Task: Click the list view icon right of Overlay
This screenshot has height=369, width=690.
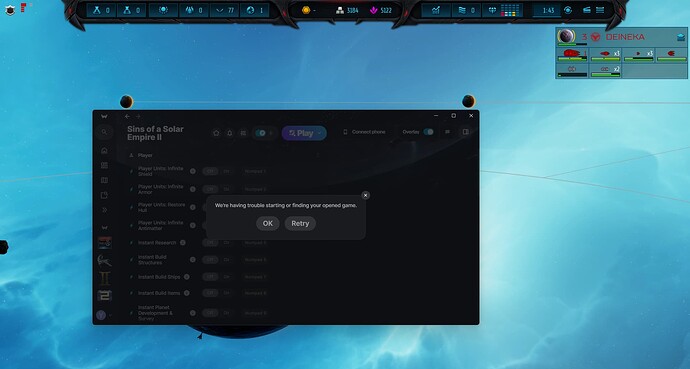Action: click(448, 132)
